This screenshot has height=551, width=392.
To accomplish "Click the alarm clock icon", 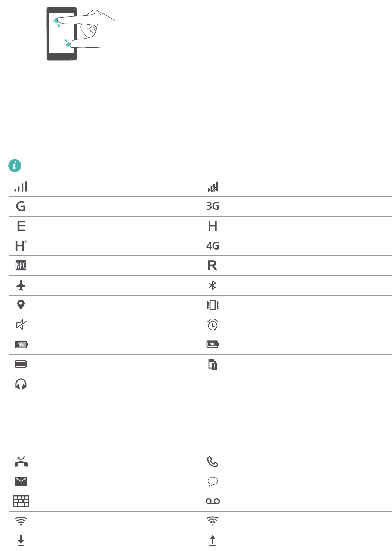I will point(212,325).
